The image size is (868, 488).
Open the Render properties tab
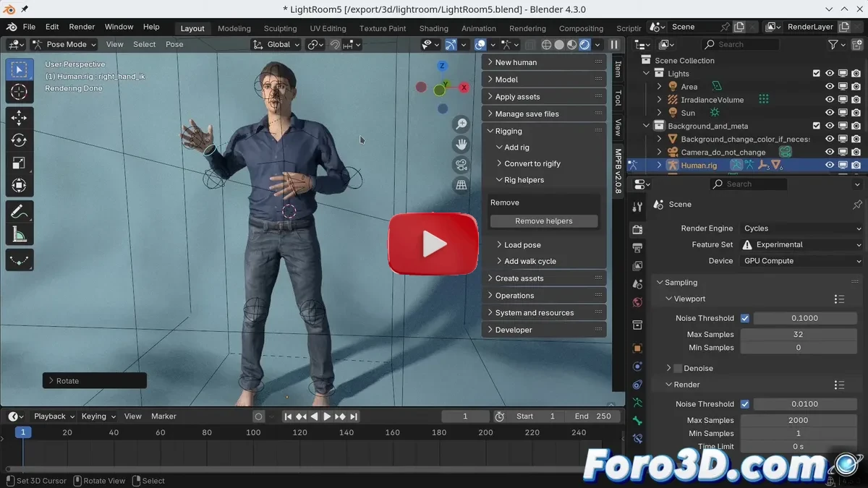(x=637, y=230)
